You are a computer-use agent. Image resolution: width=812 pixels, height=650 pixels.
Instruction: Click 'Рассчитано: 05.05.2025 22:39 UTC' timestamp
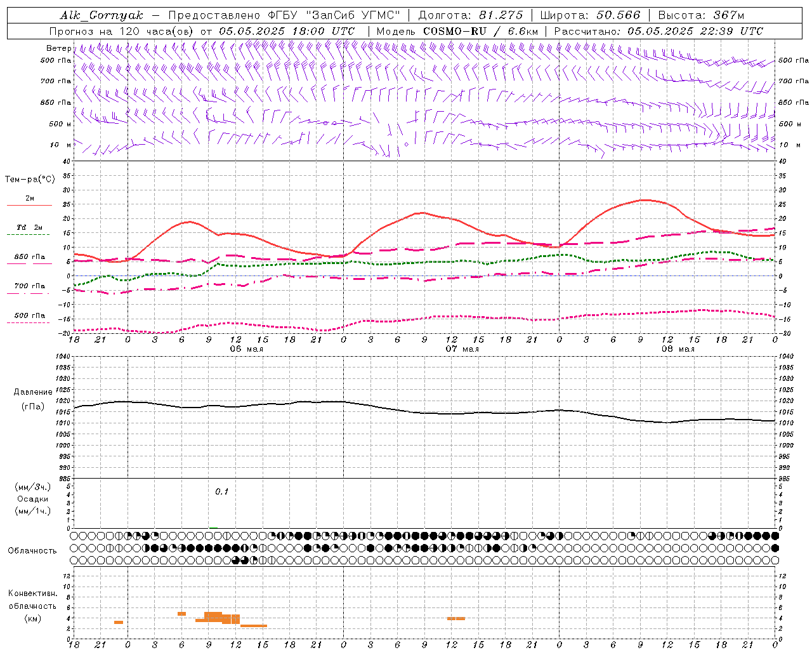[x=658, y=31]
